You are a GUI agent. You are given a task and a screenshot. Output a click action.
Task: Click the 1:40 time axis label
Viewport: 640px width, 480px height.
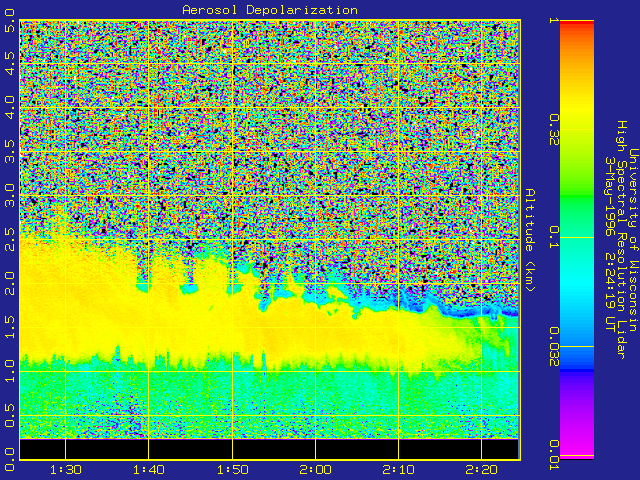[x=149, y=469]
